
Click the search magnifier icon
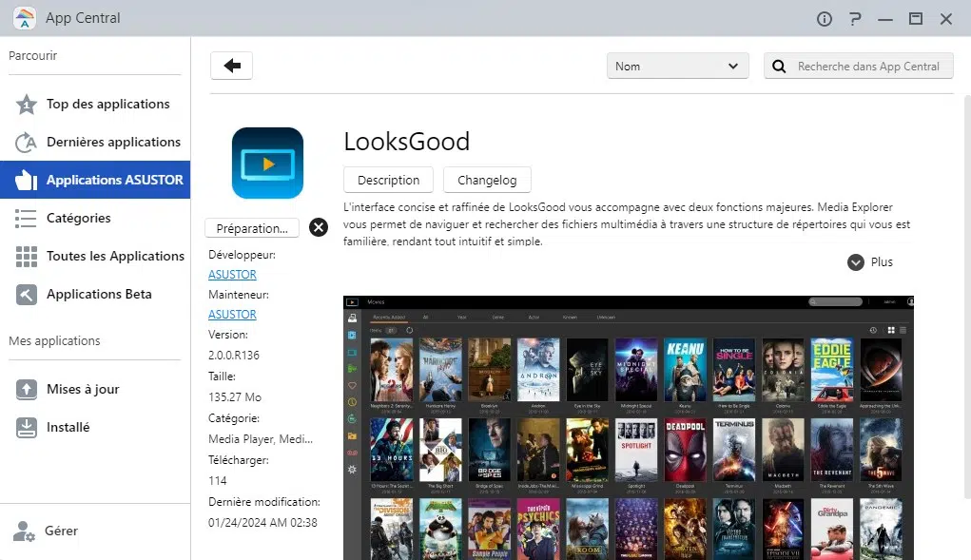pos(779,67)
